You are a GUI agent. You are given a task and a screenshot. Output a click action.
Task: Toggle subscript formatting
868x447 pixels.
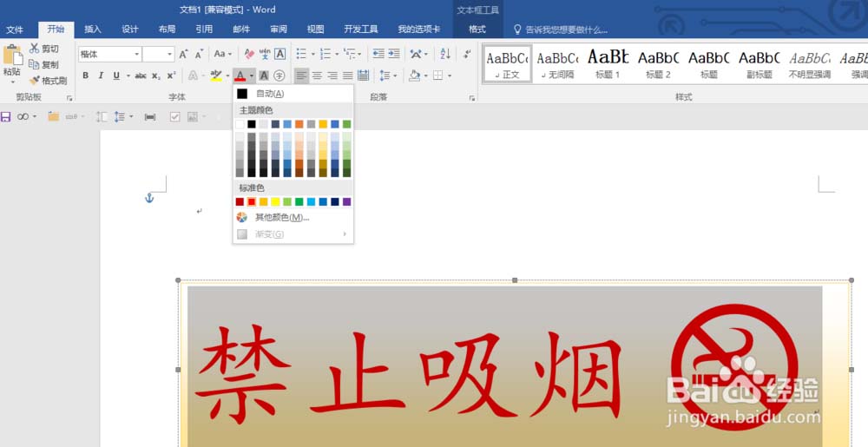point(156,76)
